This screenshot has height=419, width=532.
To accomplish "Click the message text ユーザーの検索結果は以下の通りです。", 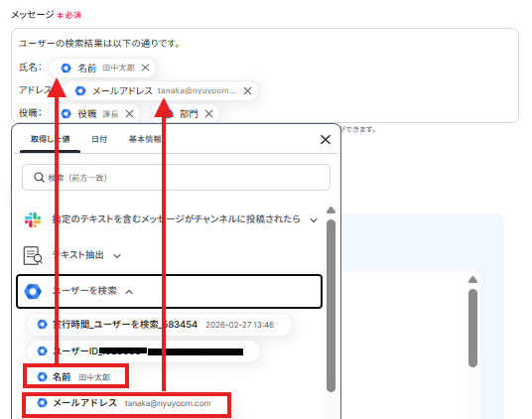I will click(x=99, y=44).
